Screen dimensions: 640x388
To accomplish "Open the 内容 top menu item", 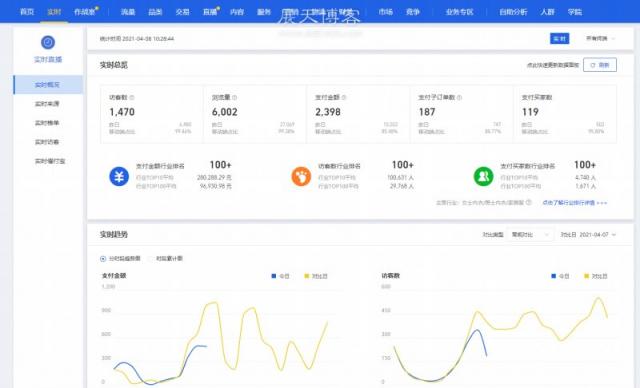I will [237, 12].
